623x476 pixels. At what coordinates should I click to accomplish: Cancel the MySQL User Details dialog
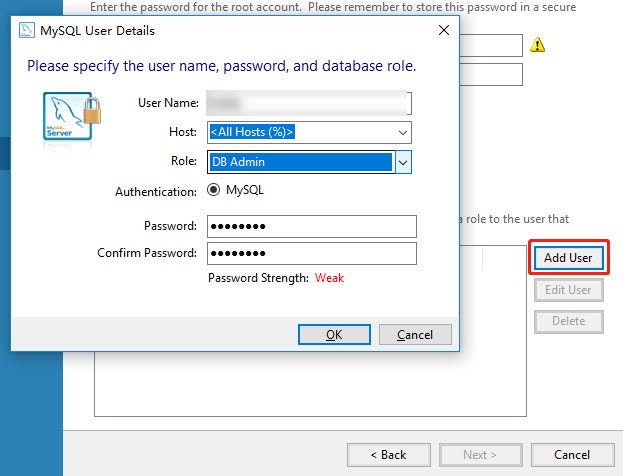click(415, 335)
